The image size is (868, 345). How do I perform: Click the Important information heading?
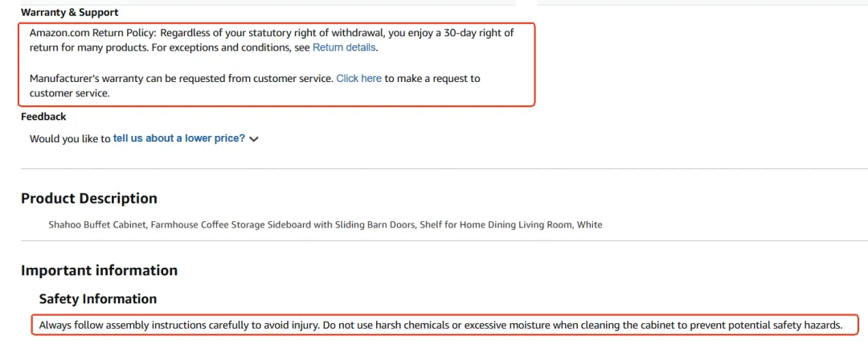coord(99,270)
